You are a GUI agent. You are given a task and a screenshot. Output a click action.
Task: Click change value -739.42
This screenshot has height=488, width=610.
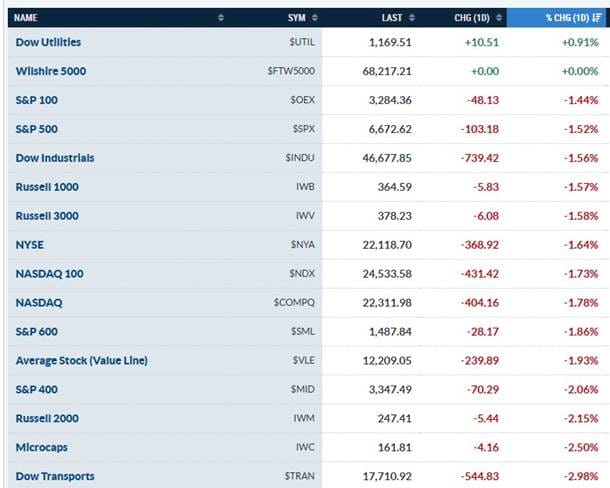[480, 158]
